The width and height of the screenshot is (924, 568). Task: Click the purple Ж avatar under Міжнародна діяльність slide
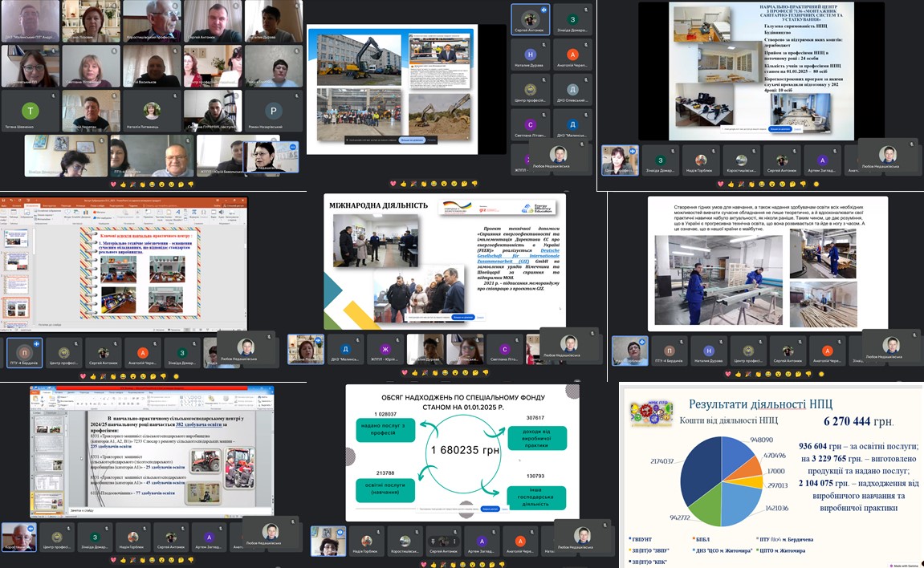[x=385, y=350]
